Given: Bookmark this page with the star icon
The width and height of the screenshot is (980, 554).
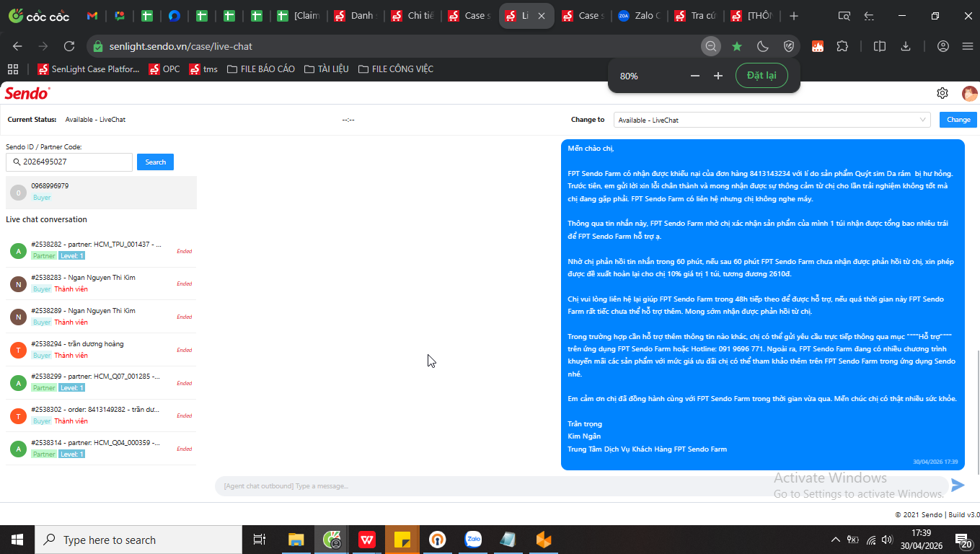Looking at the screenshot, I should point(737,46).
